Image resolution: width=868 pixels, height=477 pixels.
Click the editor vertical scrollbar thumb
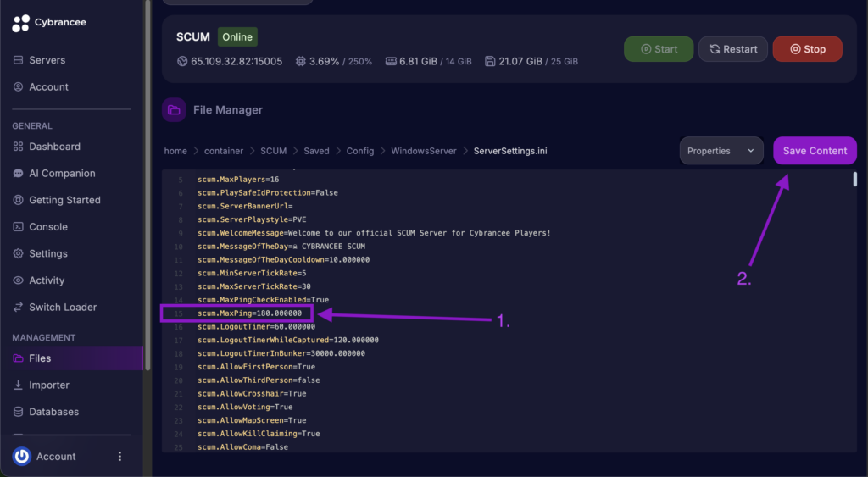point(854,180)
